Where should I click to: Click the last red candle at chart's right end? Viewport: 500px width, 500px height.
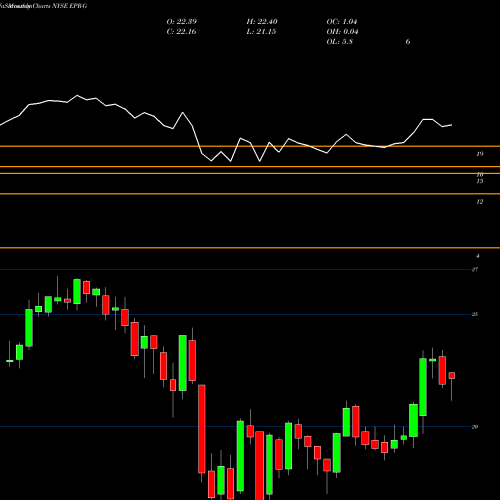(452, 376)
